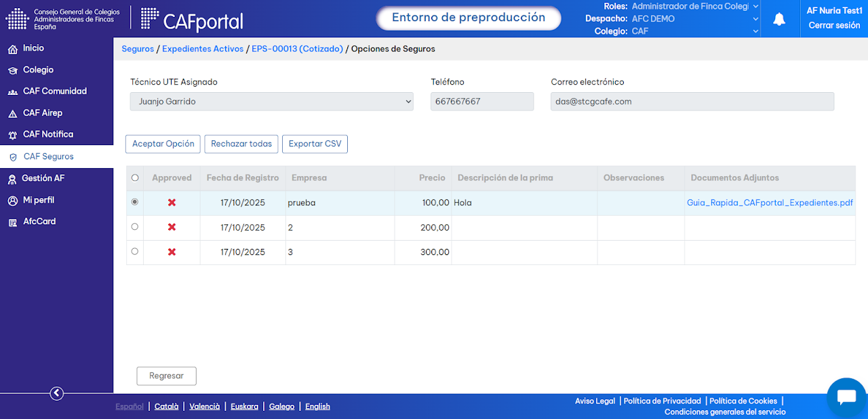Image resolution: width=868 pixels, height=419 pixels.
Task: Click the Correo electrónico field
Action: coord(692,102)
